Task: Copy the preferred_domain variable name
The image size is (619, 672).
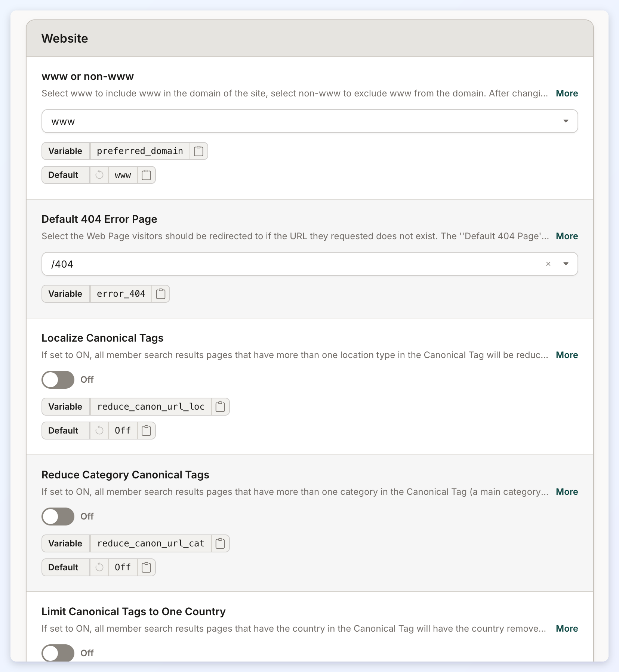Action: pyautogui.click(x=198, y=151)
